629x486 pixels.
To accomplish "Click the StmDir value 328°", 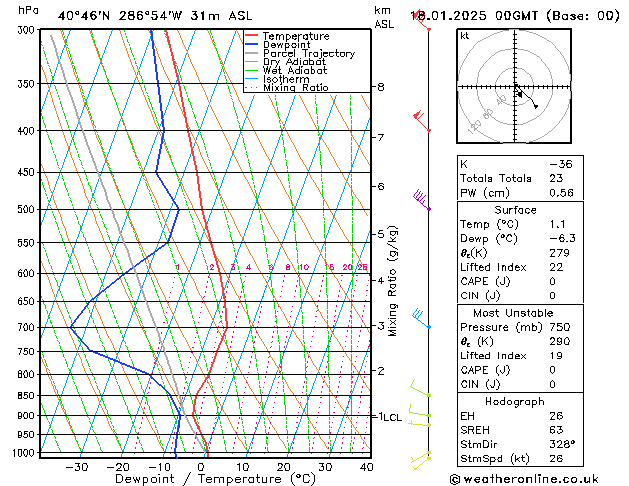I will pyautogui.click(x=562, y=444).
